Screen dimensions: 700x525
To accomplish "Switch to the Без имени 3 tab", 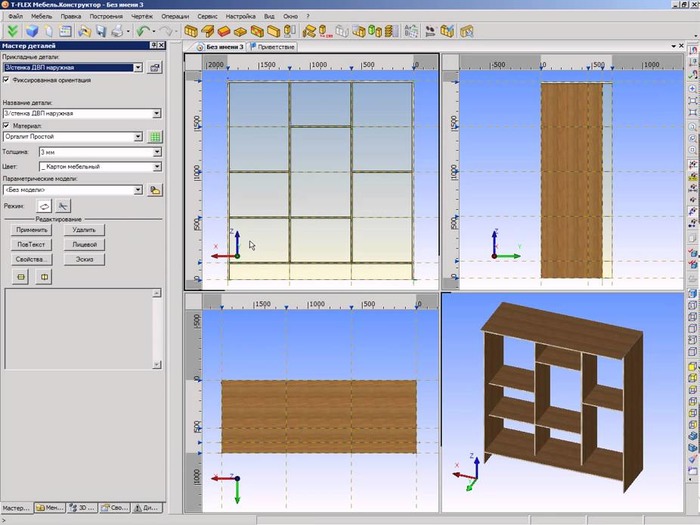I will point(220,47).
